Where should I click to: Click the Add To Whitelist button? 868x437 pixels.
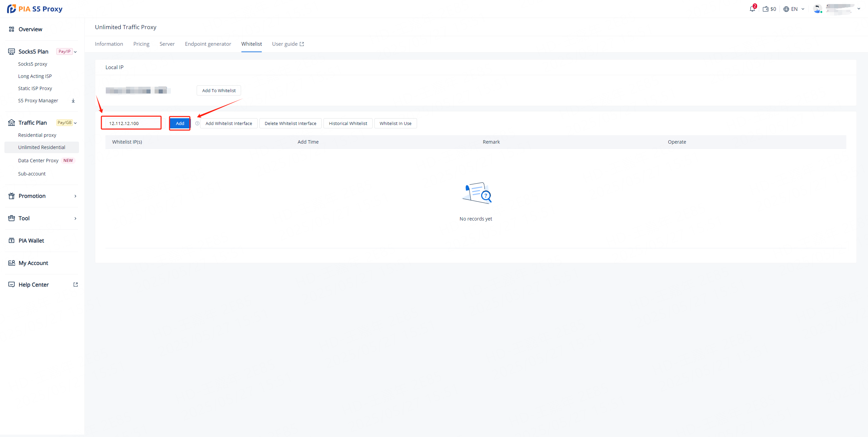(x=219, y=90)
